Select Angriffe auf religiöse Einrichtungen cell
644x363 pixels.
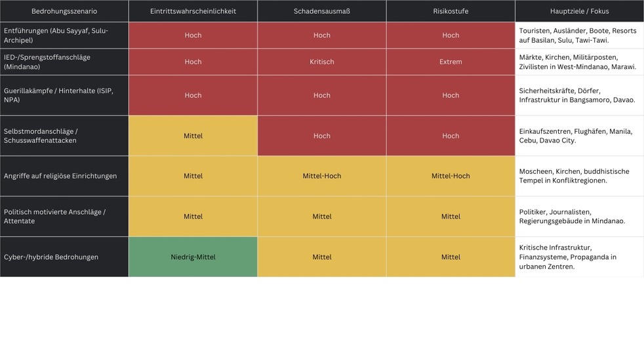click(64, 176)
